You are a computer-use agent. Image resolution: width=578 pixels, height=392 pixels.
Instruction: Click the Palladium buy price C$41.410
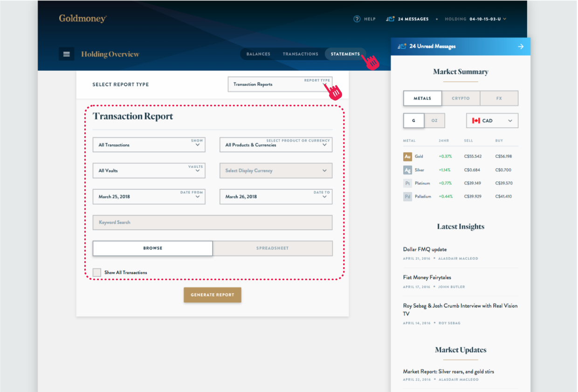point(503,197)
